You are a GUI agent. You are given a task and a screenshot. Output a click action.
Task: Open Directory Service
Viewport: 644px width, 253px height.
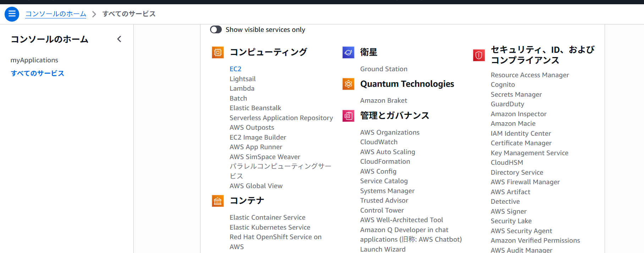pos(517,173)
